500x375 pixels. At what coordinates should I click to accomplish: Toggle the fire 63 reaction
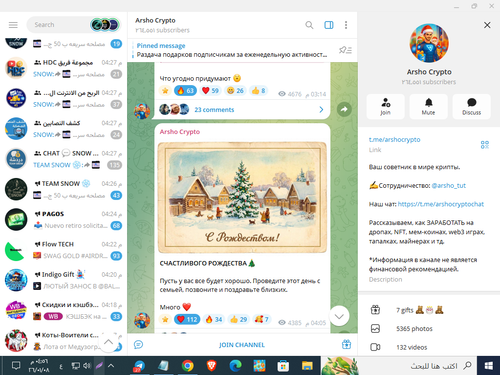coord(185,91)
